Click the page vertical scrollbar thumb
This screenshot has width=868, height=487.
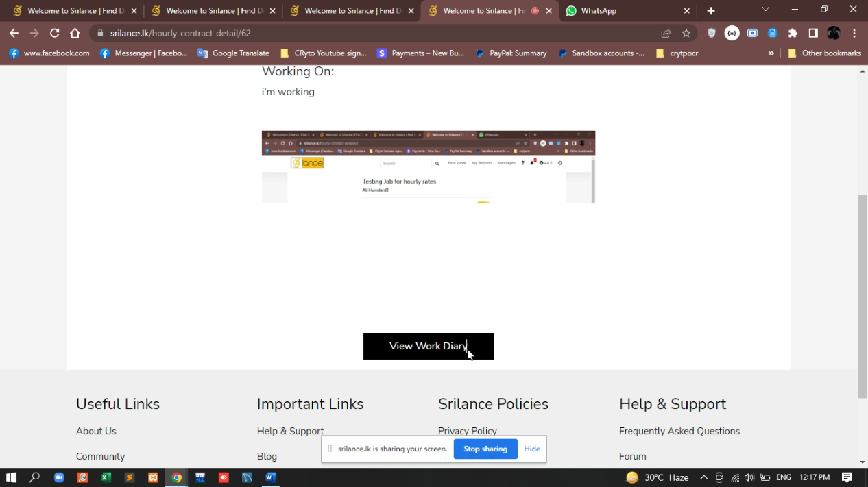click(862, 295)
